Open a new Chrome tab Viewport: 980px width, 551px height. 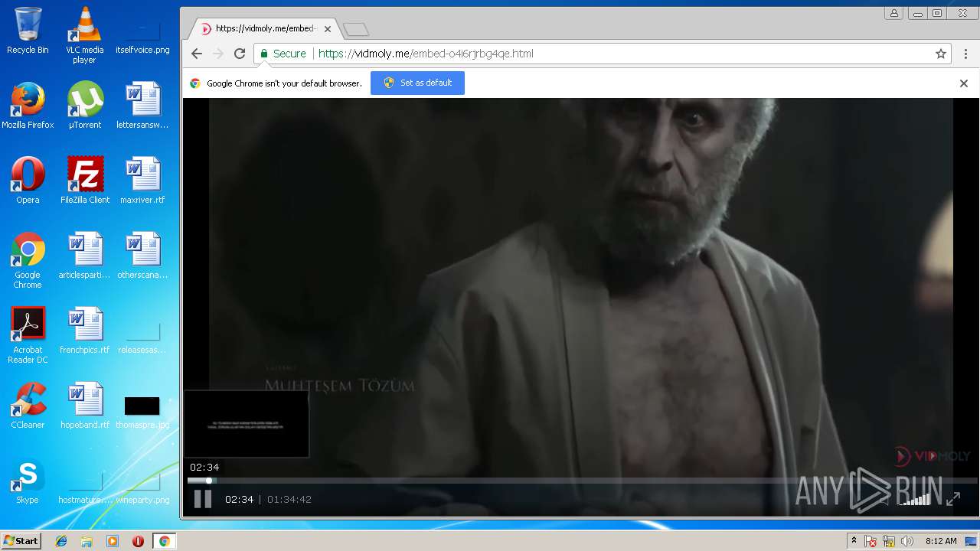click(x=356, y=30)
